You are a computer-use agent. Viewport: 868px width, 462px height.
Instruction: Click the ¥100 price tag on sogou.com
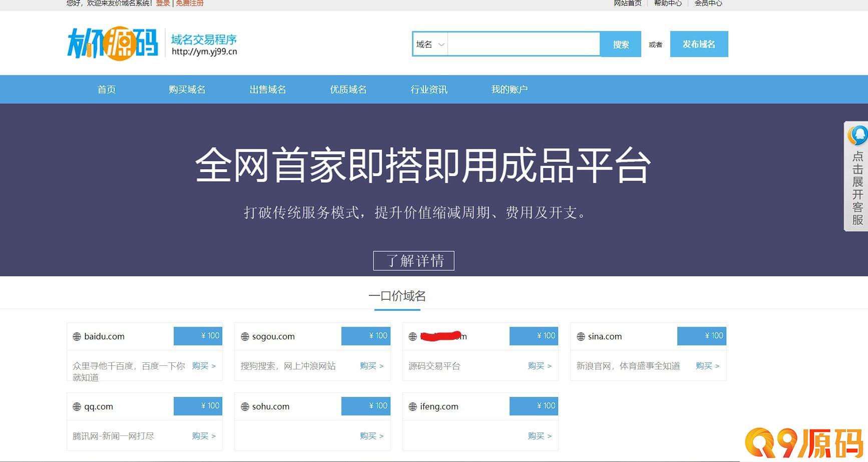pos(366,336)
